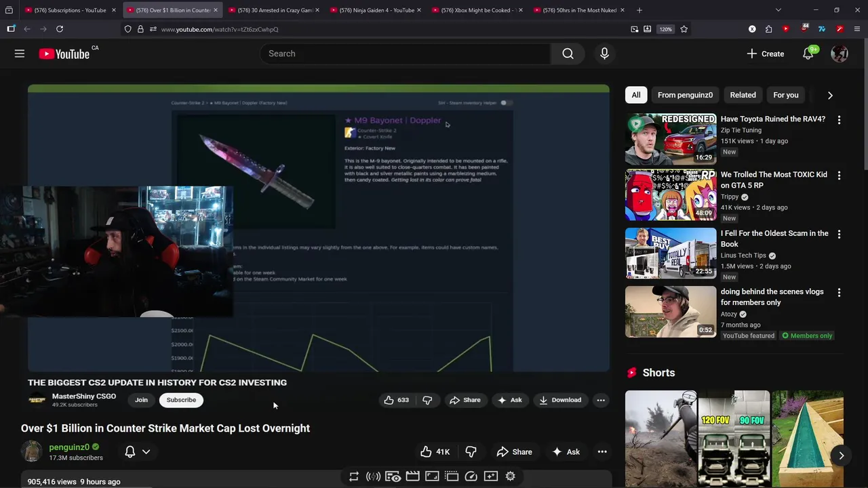This screenshot has height=488, width=868.
Task: Dislike the MasterShiny CSGO video
Action: coord(427,400)
